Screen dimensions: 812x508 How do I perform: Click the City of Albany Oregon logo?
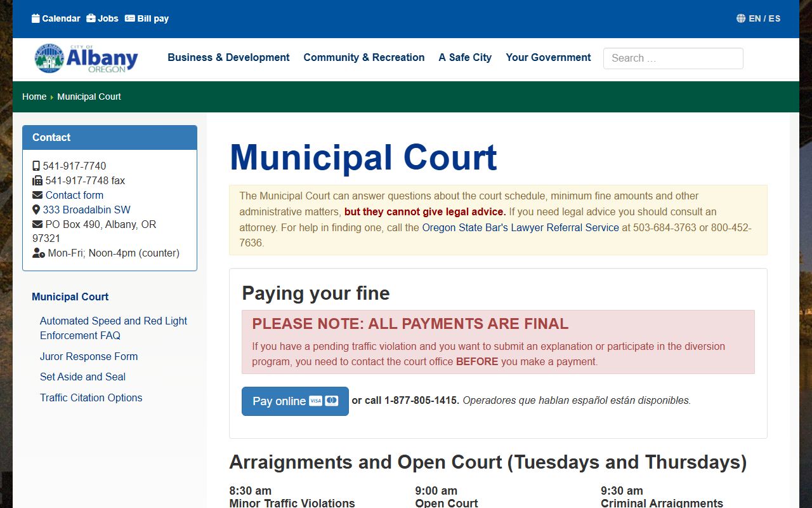(86, 58)
